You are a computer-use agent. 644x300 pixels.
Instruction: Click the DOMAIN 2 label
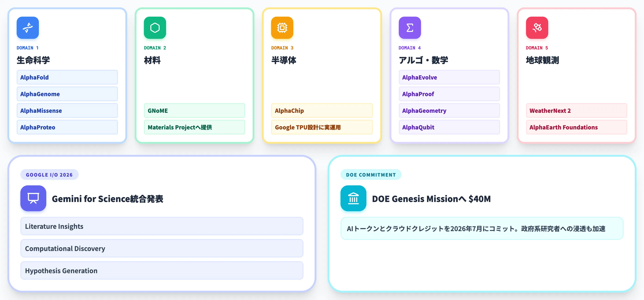155,48
